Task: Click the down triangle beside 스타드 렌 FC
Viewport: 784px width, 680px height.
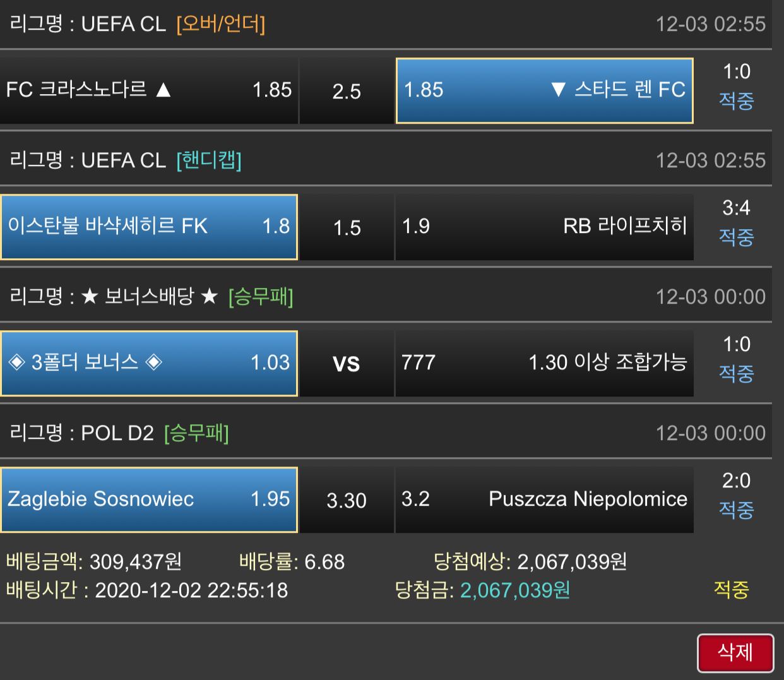Action: point(557,90)
